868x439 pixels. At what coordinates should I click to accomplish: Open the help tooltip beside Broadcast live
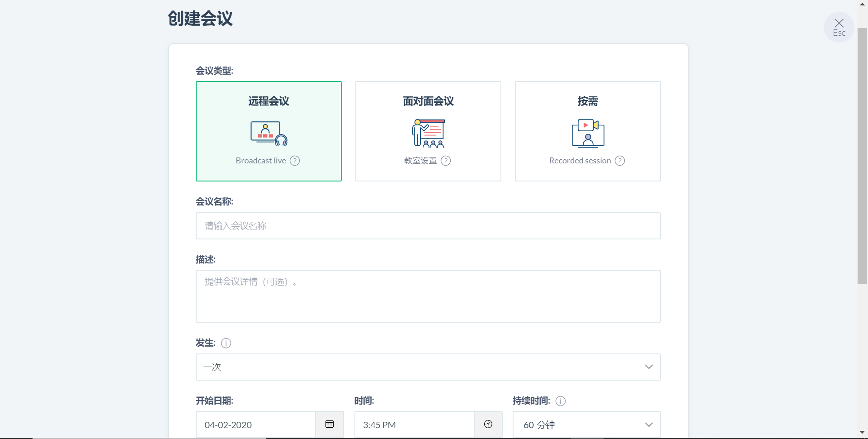(294, 160)
